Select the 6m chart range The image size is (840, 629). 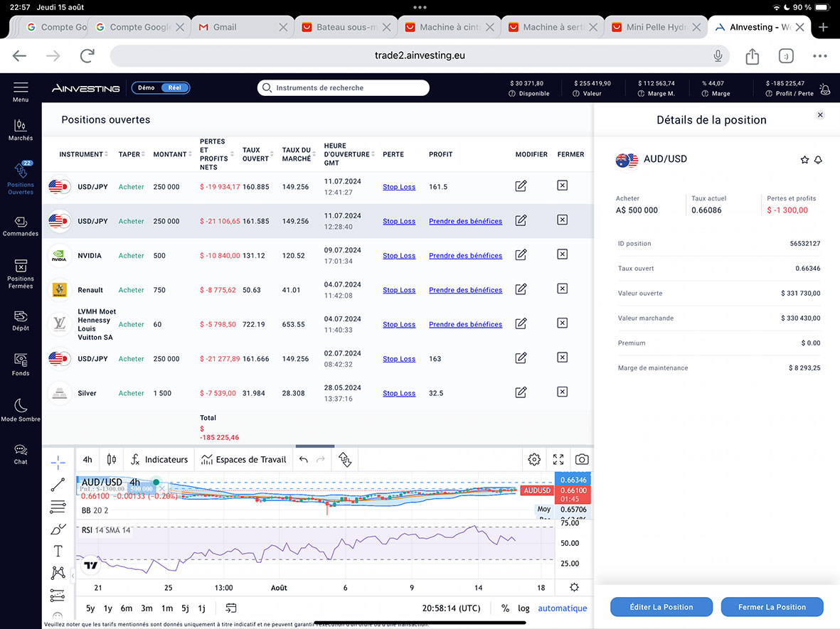127,608
